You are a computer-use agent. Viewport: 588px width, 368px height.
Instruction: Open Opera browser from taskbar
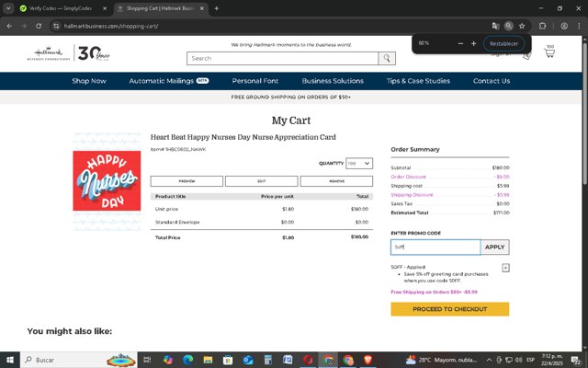pyautogui.click(x=308, y=360)
